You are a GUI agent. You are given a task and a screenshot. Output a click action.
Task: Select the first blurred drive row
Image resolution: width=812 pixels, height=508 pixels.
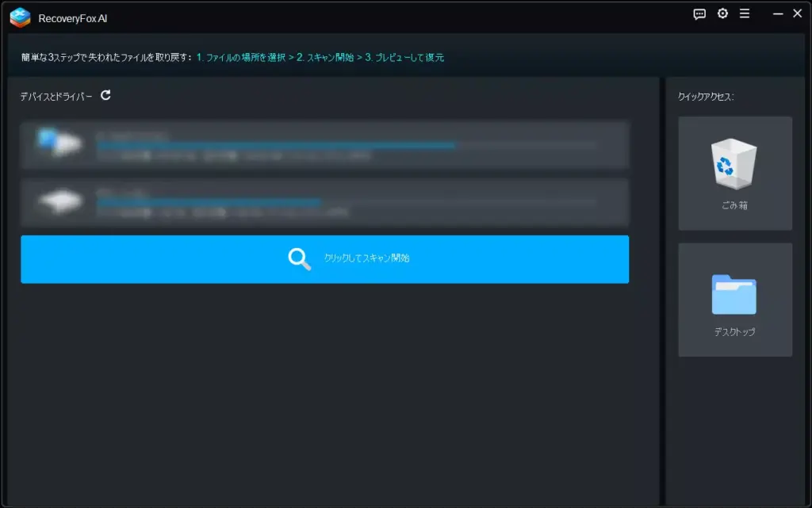coord(324,145)
